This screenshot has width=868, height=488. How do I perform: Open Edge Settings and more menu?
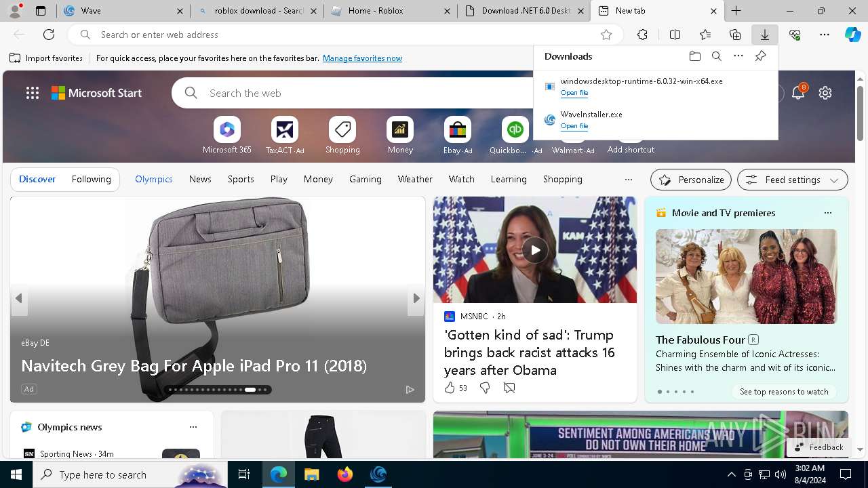(x=825, y=35)
